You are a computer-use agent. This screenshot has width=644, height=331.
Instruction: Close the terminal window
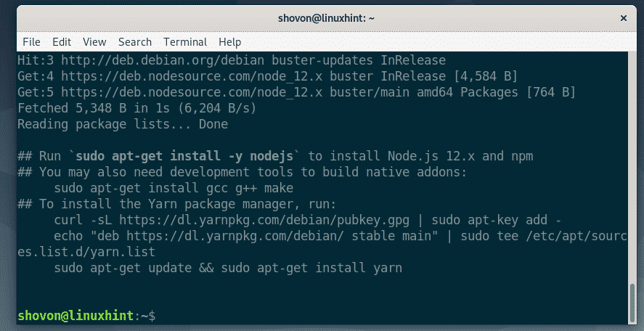[624, 16]
